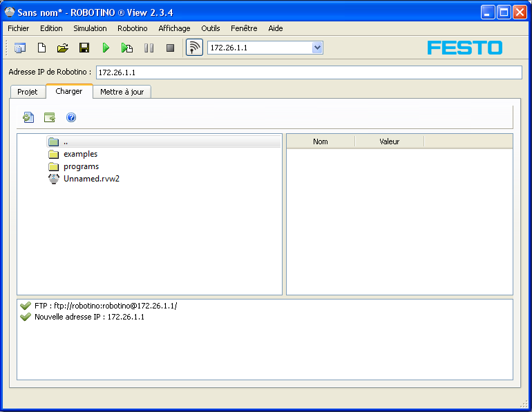The image size is (532, 412).
Task: Go to the parent directory '..' entry
Action: pos(164,141)
